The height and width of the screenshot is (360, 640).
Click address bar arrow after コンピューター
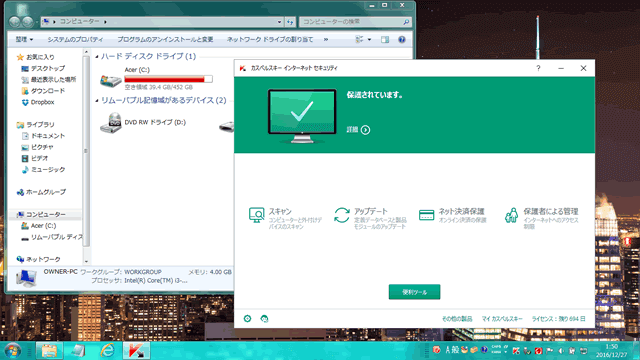pyautogui.click(x=105, y=22)
